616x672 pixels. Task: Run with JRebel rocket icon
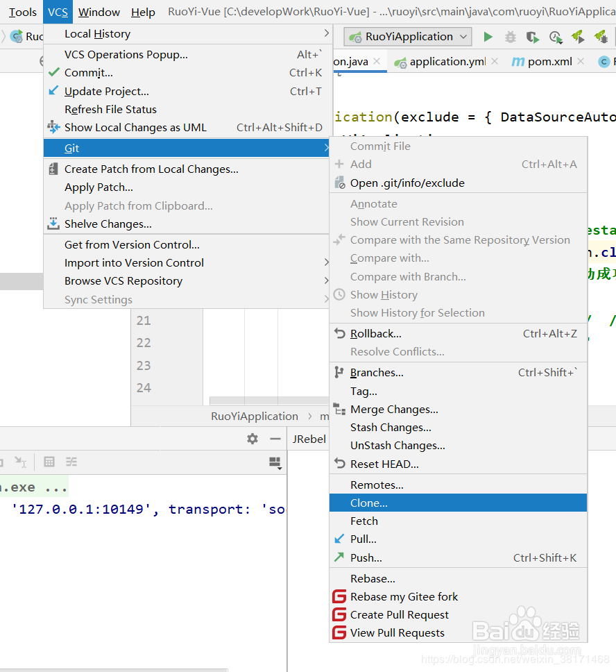pyautogui.click(x=578, y=37)
